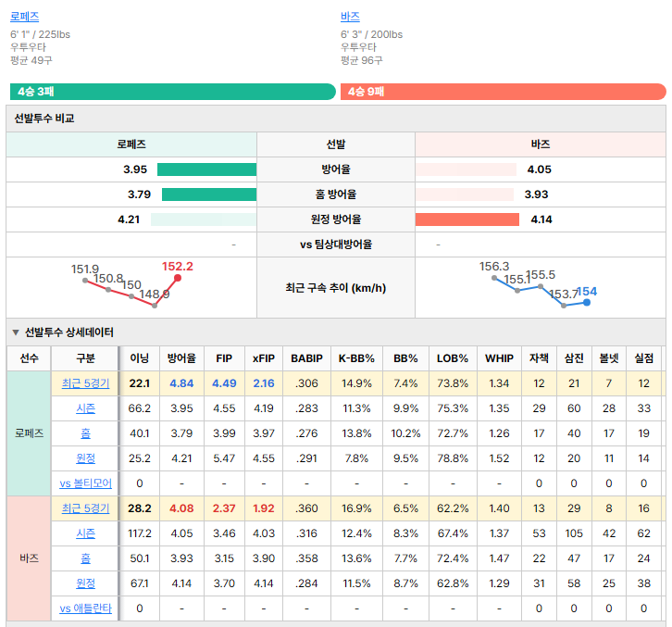Screen dimensions: 672x627
Task: Click the K-BB% column header
Action: click(356, 358)
